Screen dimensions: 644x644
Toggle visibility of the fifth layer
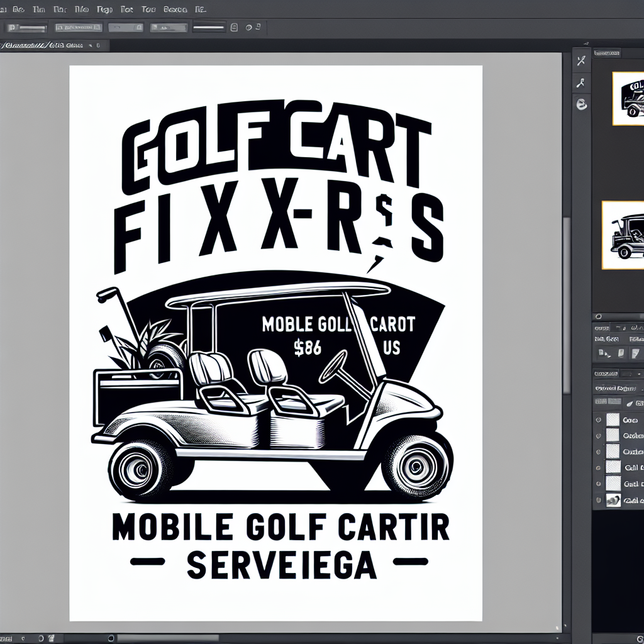click(599, 484)
